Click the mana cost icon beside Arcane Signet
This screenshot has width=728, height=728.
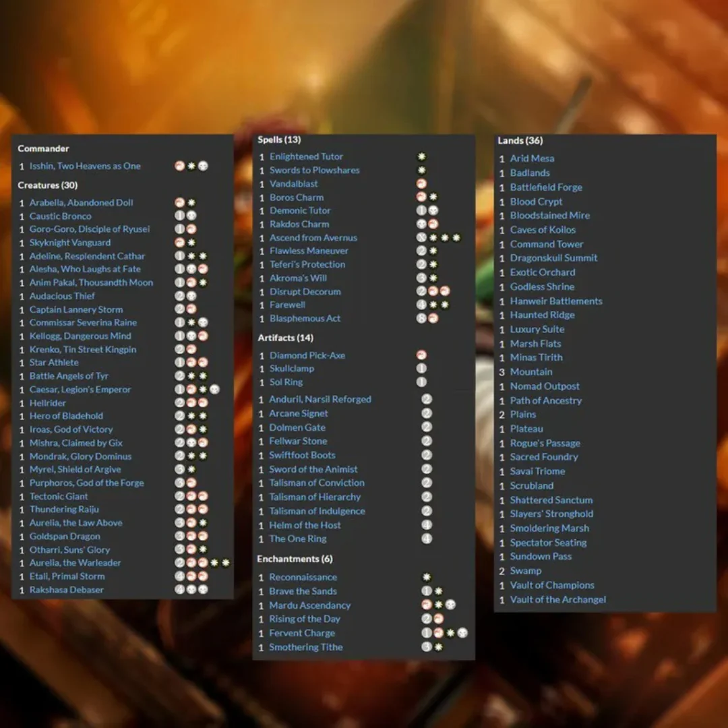tap(427, 413)
